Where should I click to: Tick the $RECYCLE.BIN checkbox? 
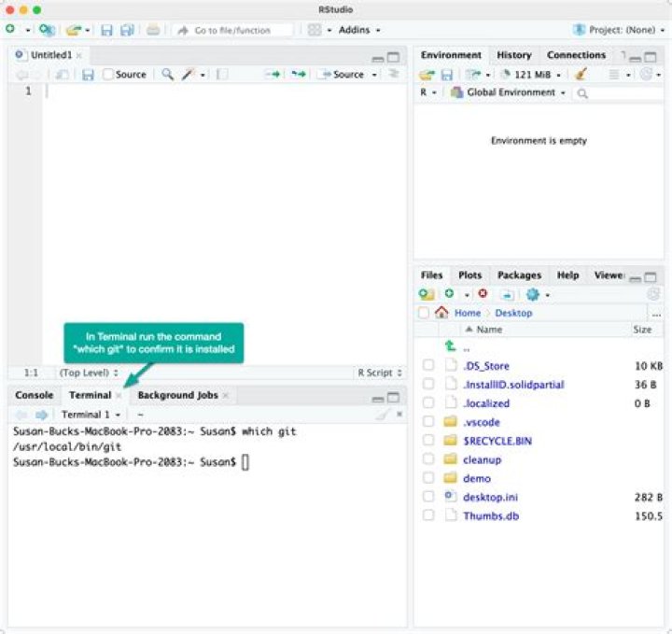[x=428, y=440]
